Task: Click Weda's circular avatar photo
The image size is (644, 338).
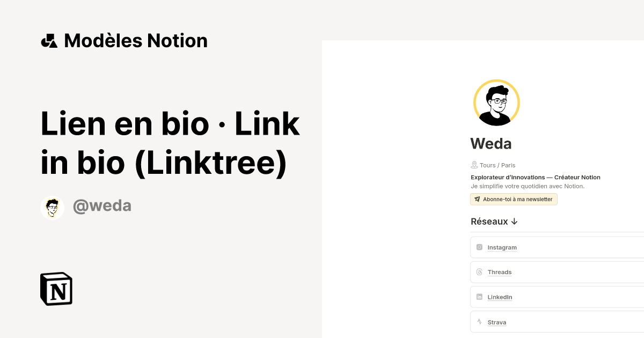Action: pyautogui.click(x=496, y=102)
